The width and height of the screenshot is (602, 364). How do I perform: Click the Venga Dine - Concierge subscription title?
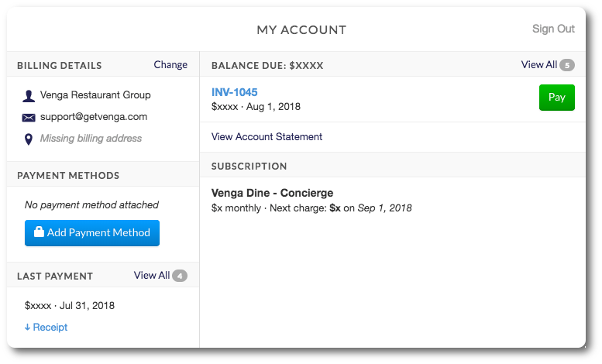272,193
